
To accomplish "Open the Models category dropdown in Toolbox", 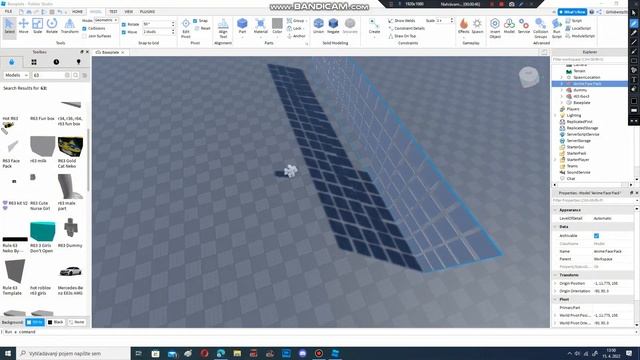I will [16, 75].
